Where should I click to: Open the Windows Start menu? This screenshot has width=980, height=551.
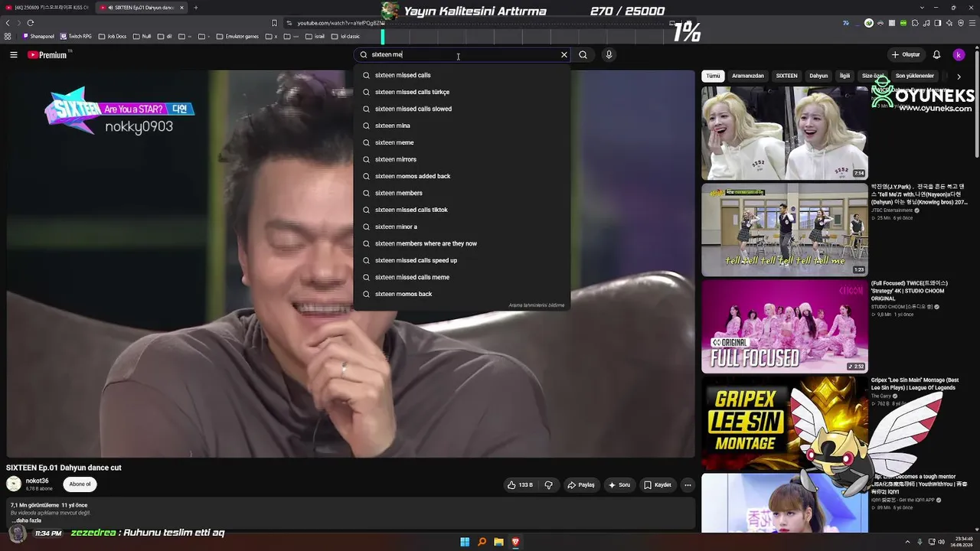coord(465,542)
